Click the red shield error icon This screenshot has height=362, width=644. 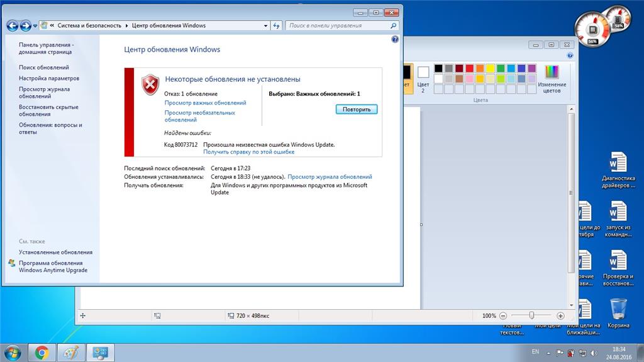tap(150, 85)
